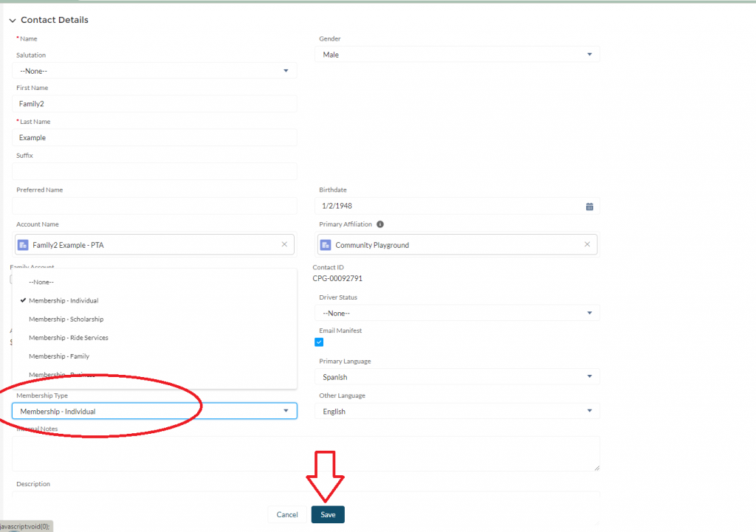Open the Gender dropdown
Screen dimensions: 756x532
pos(458,55)
